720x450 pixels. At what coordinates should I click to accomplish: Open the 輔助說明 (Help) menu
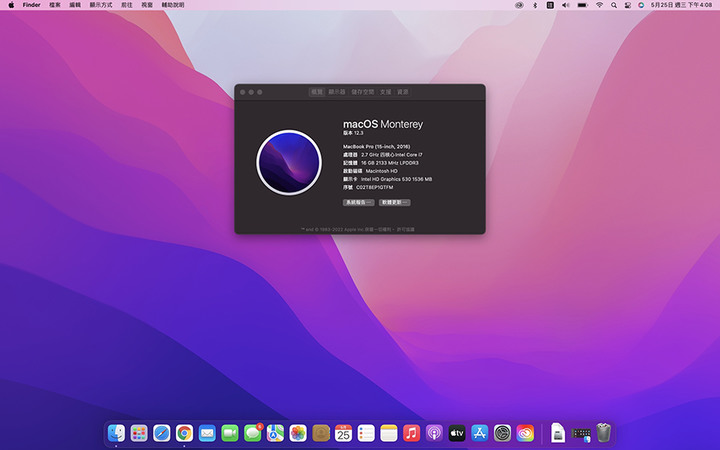point(173,5)
